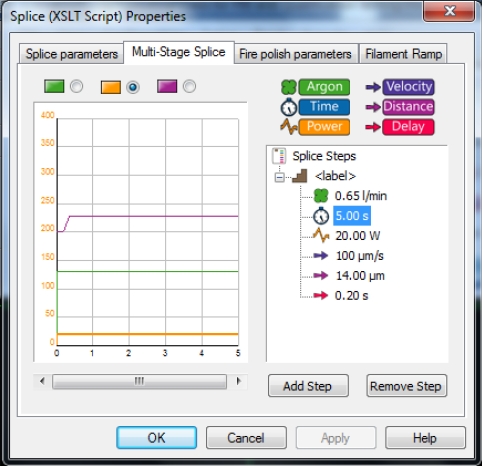Select the radio button next to green swatch
Screen dimensions: 482x466
pyautogui.click(x=76, y=87)
